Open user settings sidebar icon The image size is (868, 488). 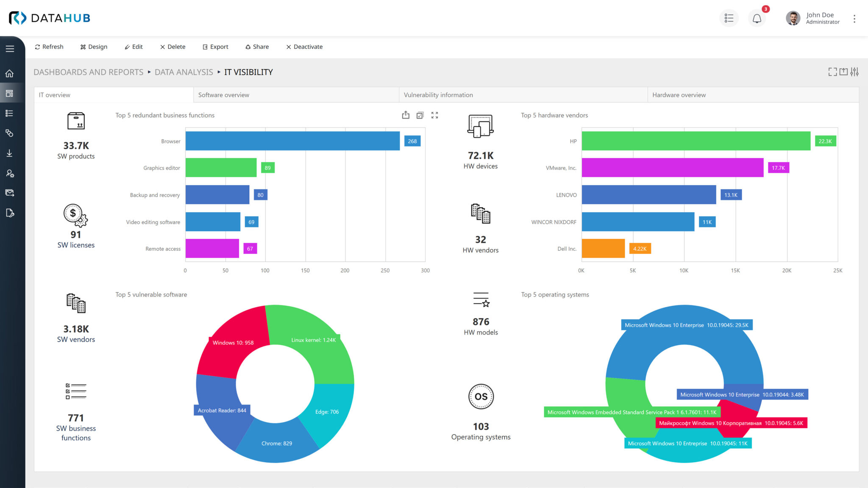(10, 173)
